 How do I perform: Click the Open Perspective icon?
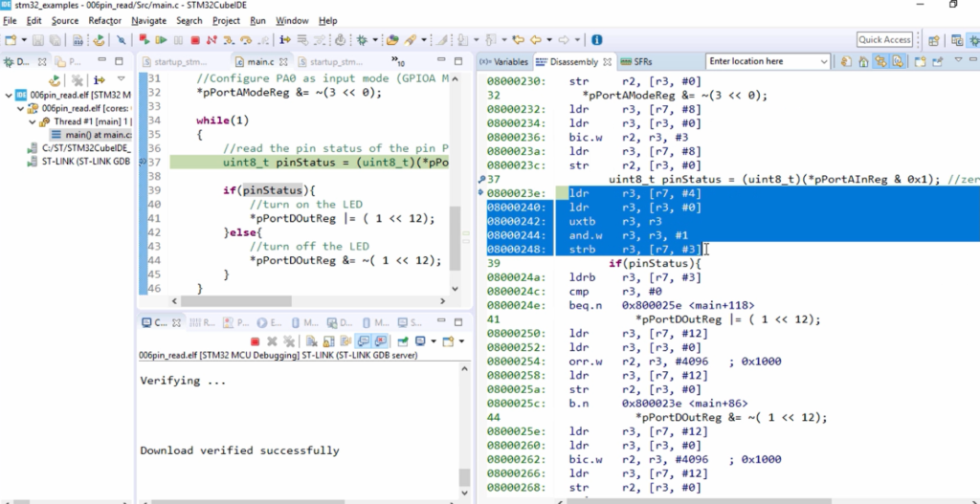click(x=934, y=40)
